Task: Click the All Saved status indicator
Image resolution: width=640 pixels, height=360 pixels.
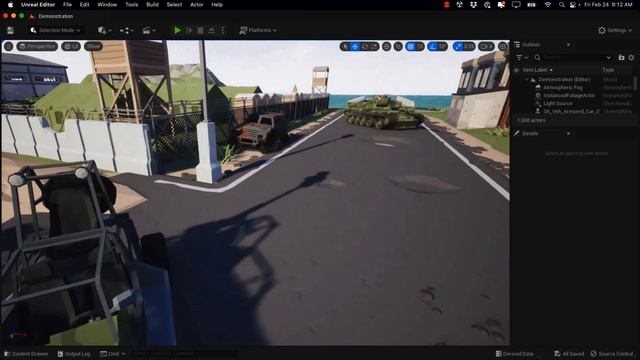Action: click(x=569, y=354)
